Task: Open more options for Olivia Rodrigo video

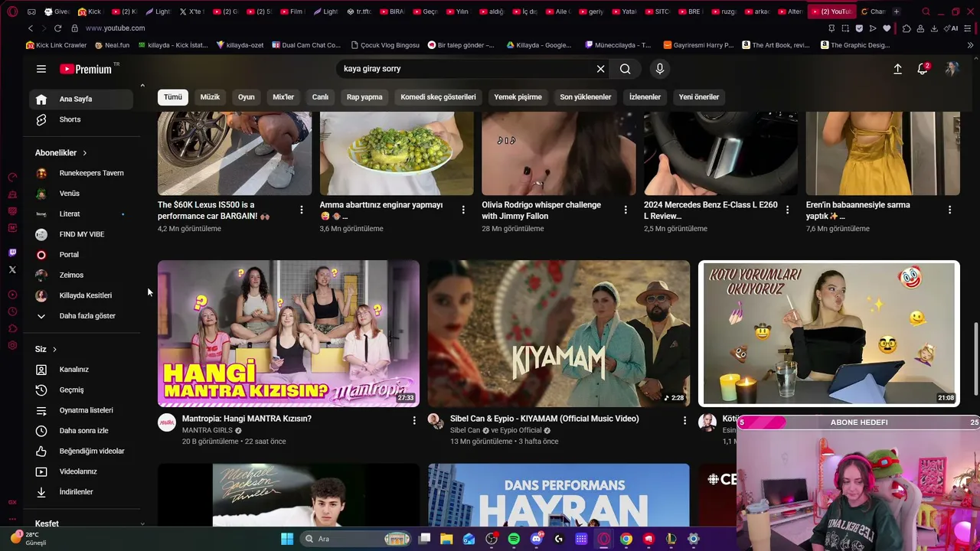Action: pyautogui.click(x=626, y=210)
